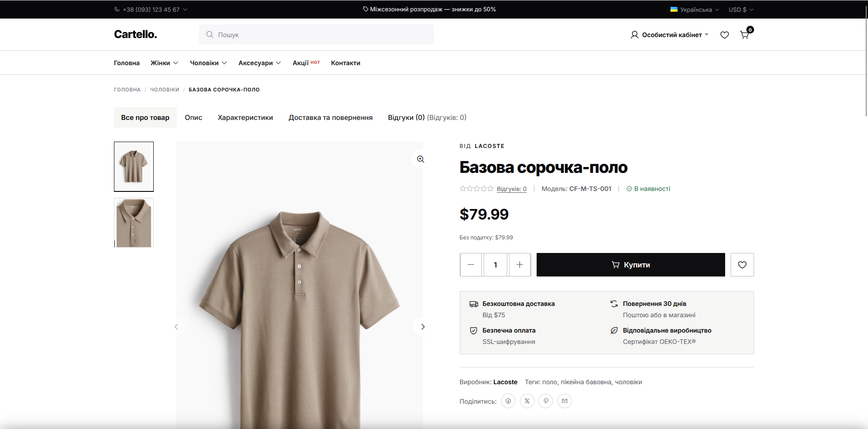The image size is (868, 429).
Task: Click the $79.99 price text
Action: coord(484,214)
